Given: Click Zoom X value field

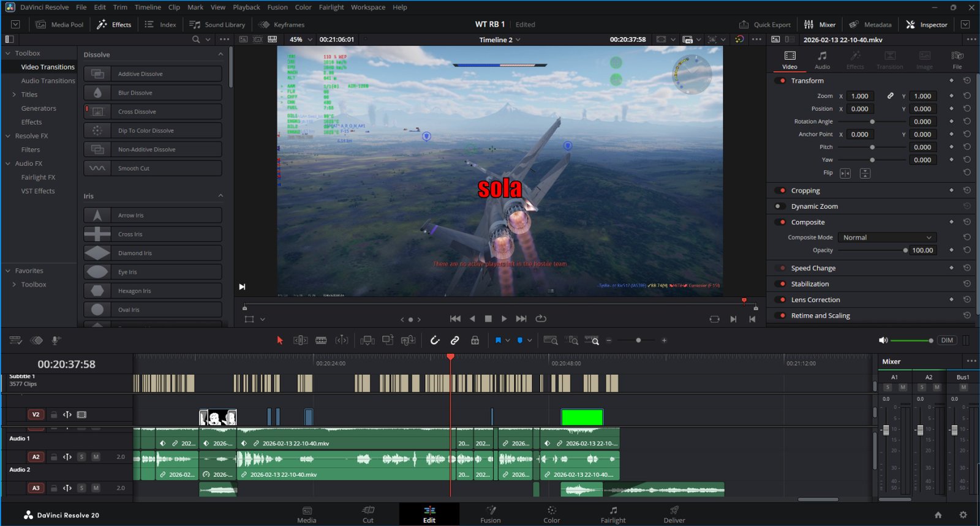Looking at the screenshot, I should coord(860,96).
